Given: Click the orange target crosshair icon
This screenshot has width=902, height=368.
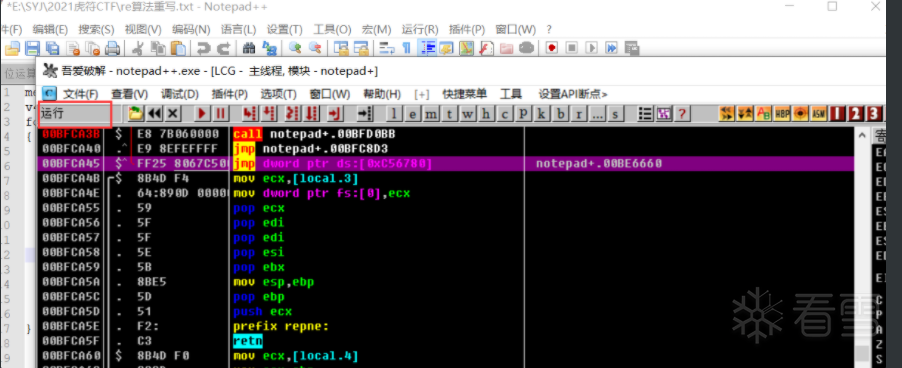Looking at the screenshot, I should 800,114.
